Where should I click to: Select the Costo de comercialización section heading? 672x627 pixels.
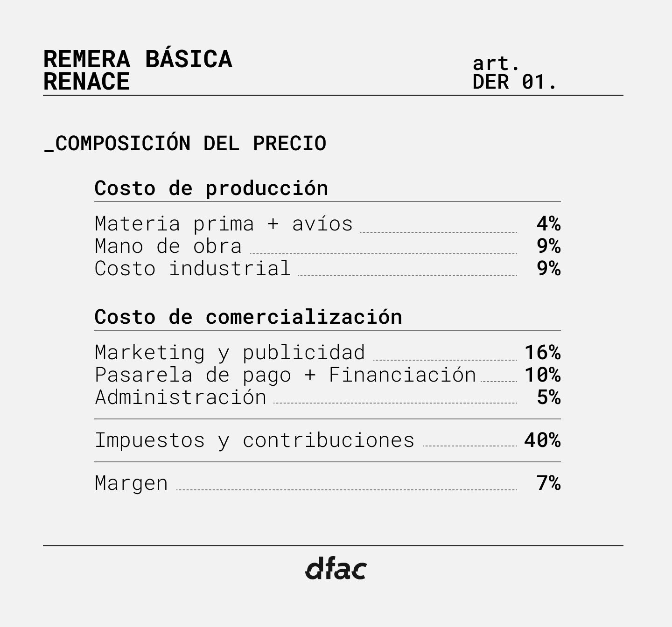[248, 317]
